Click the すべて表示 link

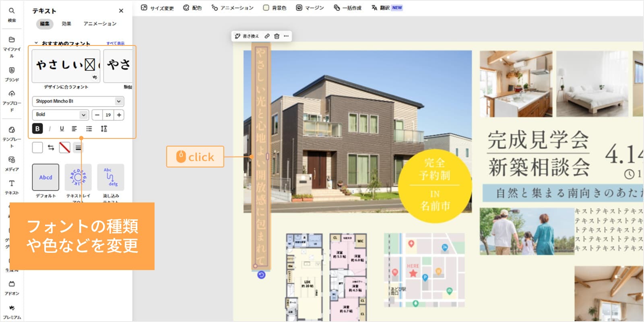[116, 43]
